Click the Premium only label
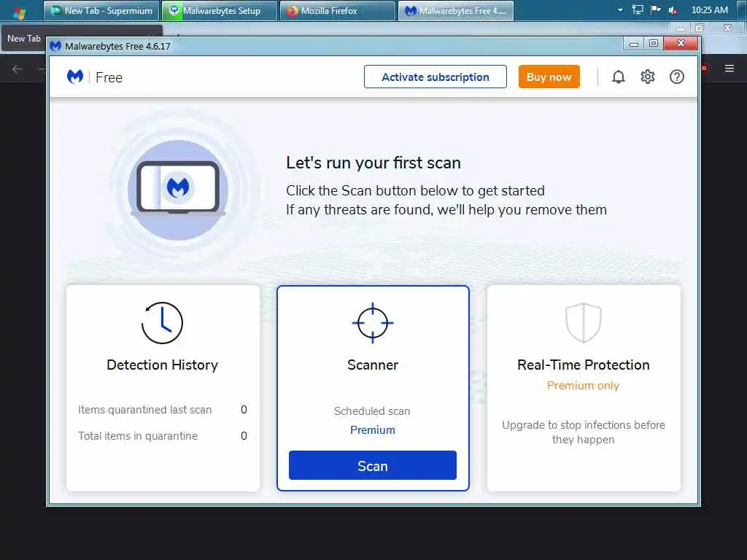 [583, 385]
